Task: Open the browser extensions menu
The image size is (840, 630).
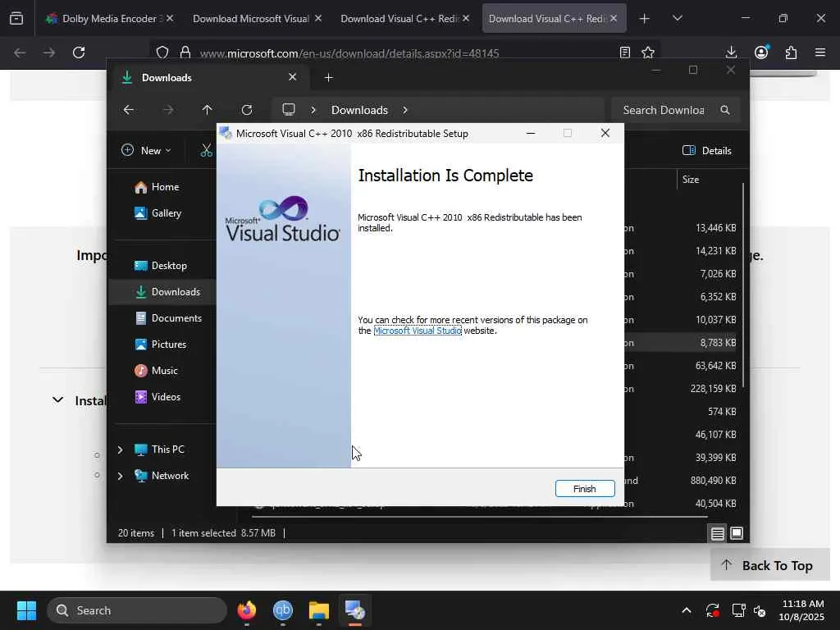Action: click(791, 52)
